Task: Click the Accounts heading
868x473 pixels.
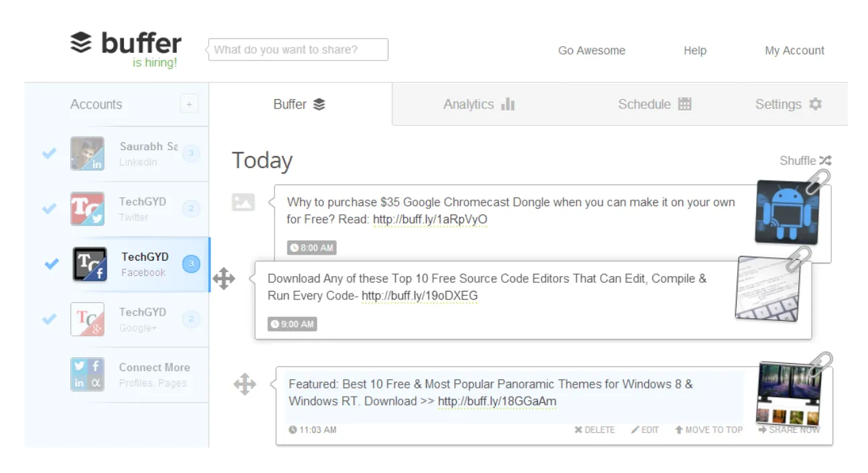Action: click(96, 105)
